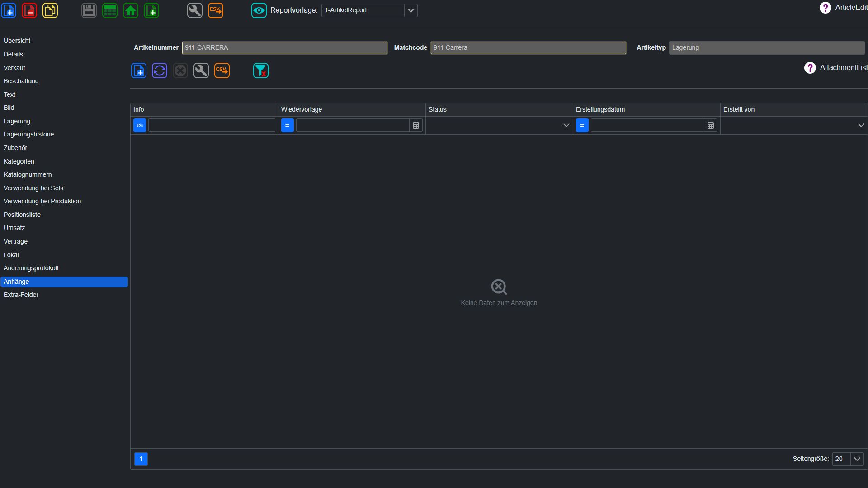Open ArticleEdit help icon

826,8
